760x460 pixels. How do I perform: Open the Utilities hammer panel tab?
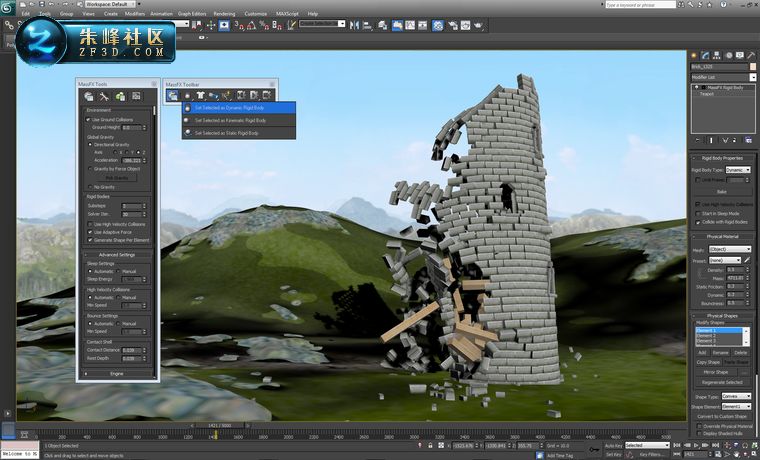click(752, 56)
